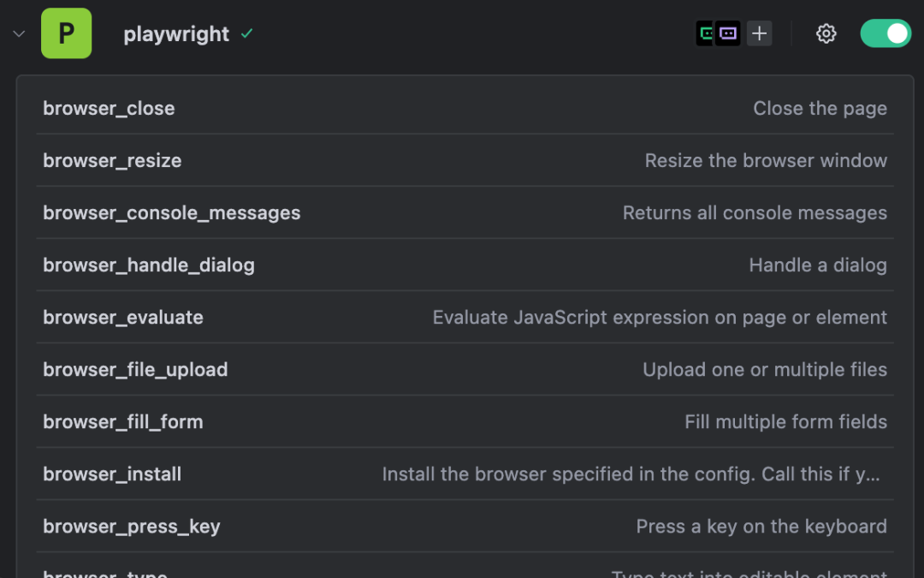Click the truncated browser_install description text
The image size is (924, 578).
tap(631, 474)
